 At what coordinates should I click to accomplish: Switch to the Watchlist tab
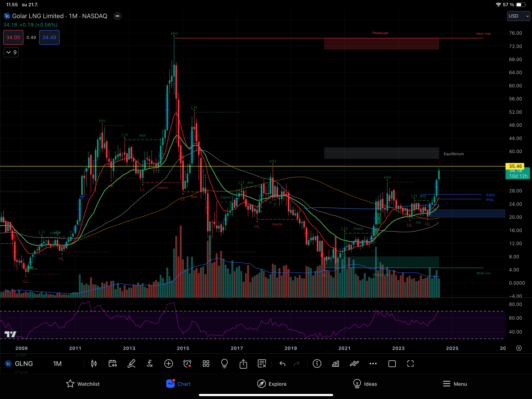(x=83, y=384)
